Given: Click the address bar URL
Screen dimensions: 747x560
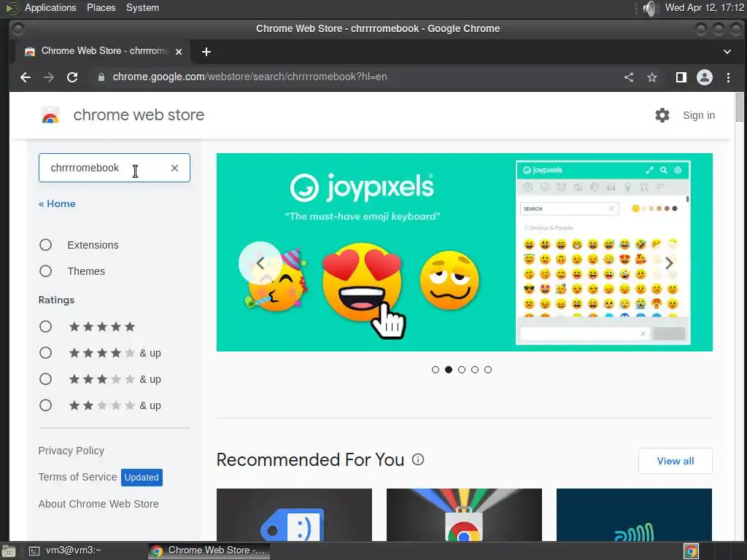Looking at the screenshot, I should 249,77.
